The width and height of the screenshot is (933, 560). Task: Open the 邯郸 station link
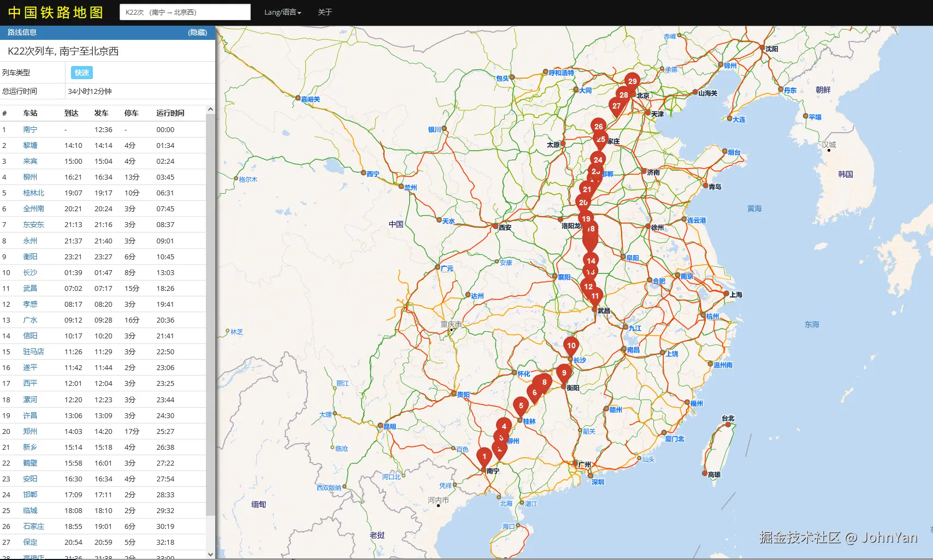coord(30,495)
